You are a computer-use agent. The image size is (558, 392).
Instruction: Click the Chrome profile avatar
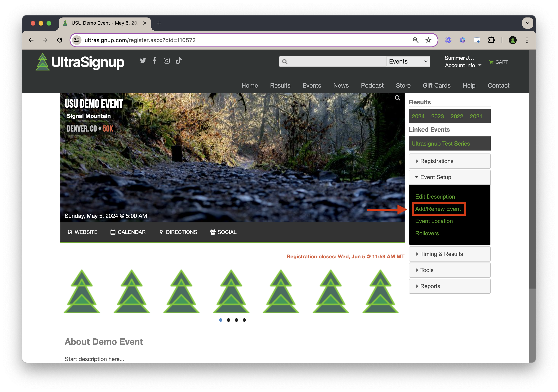(512, 40)
